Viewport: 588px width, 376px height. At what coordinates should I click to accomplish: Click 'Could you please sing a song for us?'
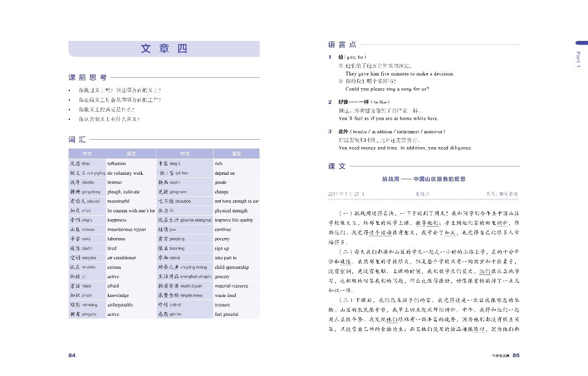pos(387,89)
